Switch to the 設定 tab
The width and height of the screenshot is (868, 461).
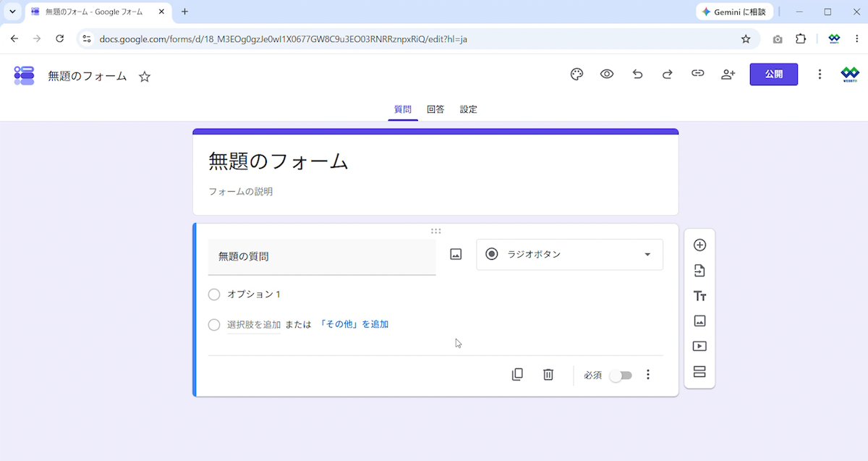[x=469, y=109]
